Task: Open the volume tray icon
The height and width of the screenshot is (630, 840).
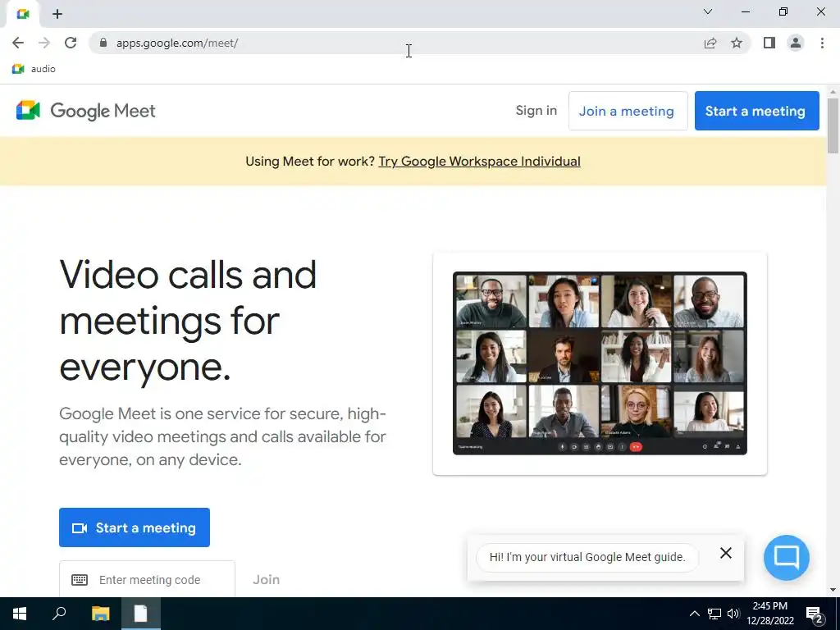Action: click(733, 614)
